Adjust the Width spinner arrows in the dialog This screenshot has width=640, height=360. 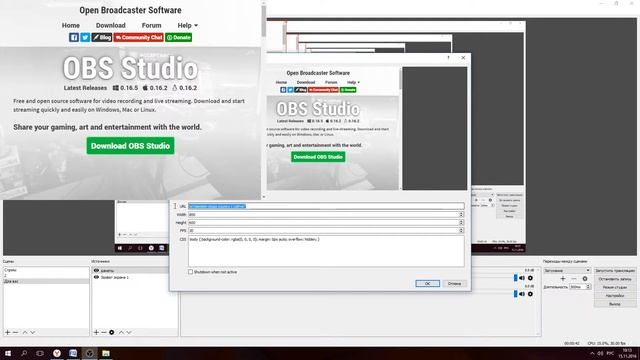pyautogui.click(x=461, y=214)
